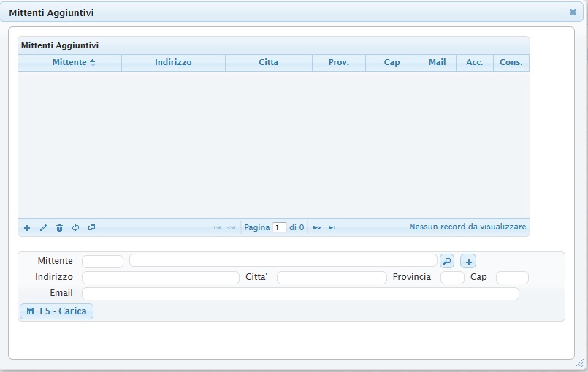
Task: Click the Citta column header
Action: [x=268, y=63]
